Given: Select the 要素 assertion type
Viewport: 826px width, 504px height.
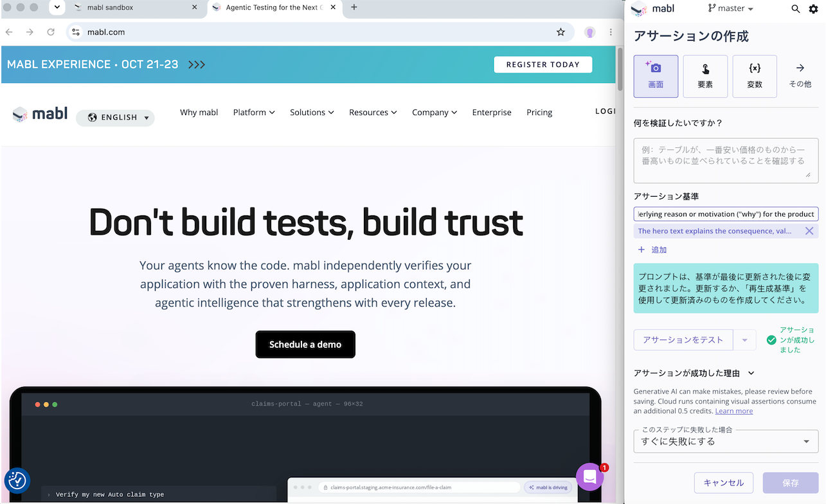Looking at the screenshot, I should click(x=705, y=76).
